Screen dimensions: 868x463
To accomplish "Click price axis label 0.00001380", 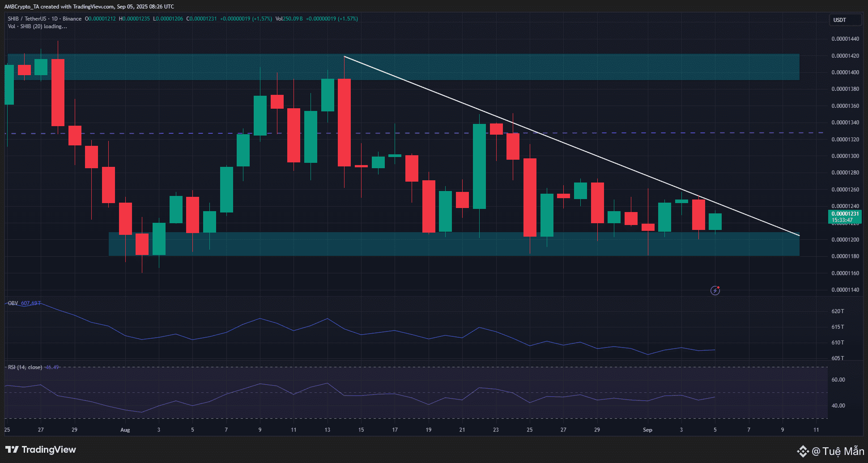I will (x=845, y=89).
